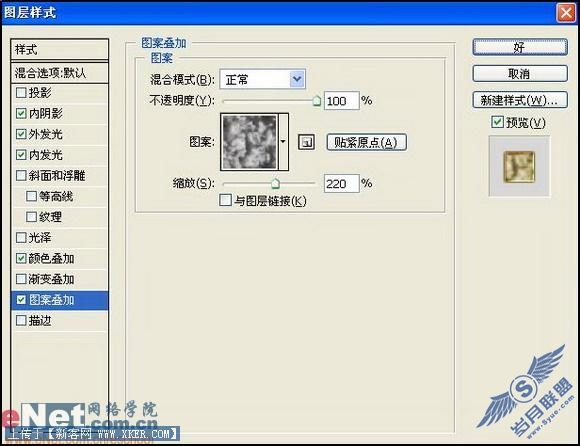Viewport: 580px width, 446px height.
Task: Open the blend mode dropdown showing 正常
Action: pyautogui.click(x=262, y=79)
